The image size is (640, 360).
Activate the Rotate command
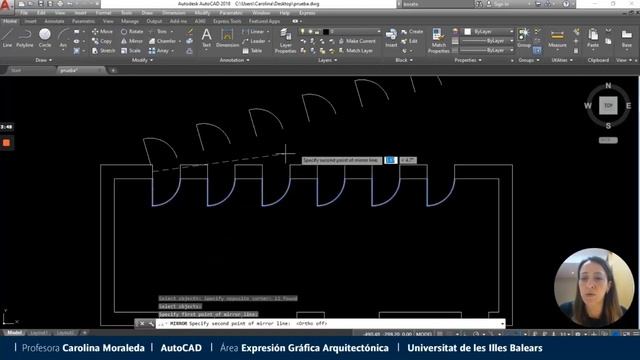132,31
